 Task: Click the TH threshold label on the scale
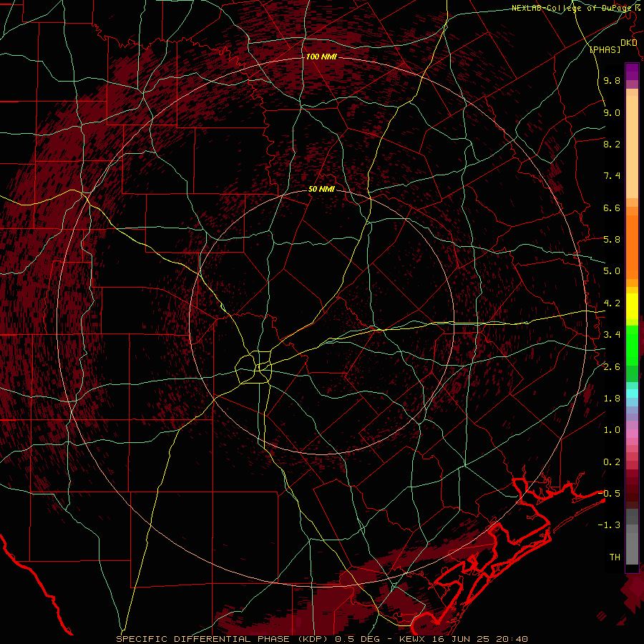[615, 557]
